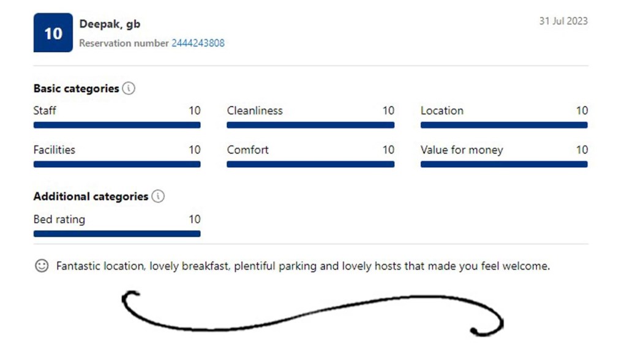Click the Value for money rating bar

[x=504, y=164]
